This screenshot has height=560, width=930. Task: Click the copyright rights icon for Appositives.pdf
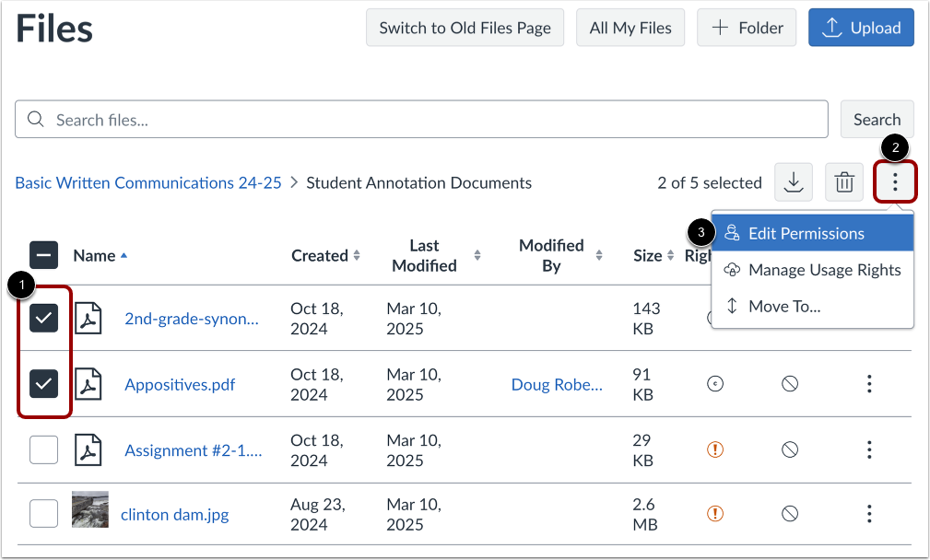pos(715,384)
